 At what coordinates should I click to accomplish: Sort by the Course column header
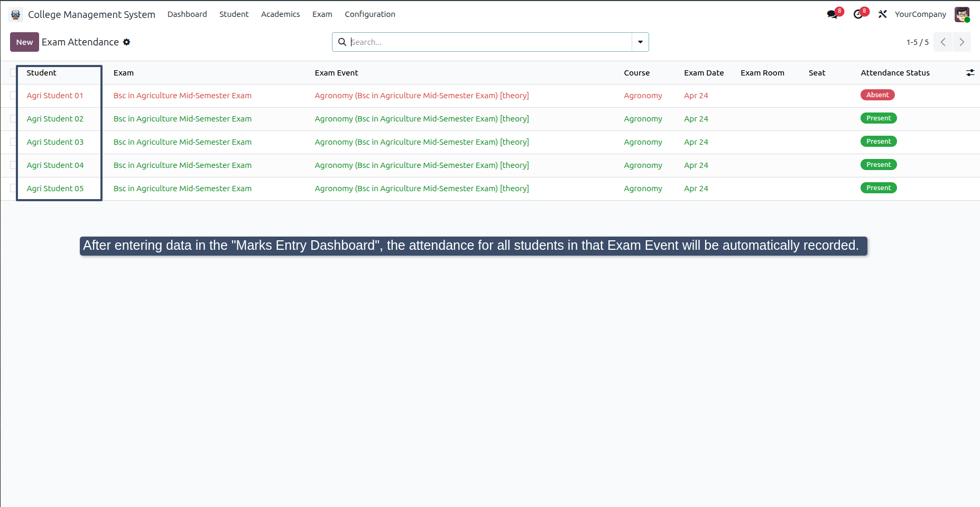pos(636,73)
